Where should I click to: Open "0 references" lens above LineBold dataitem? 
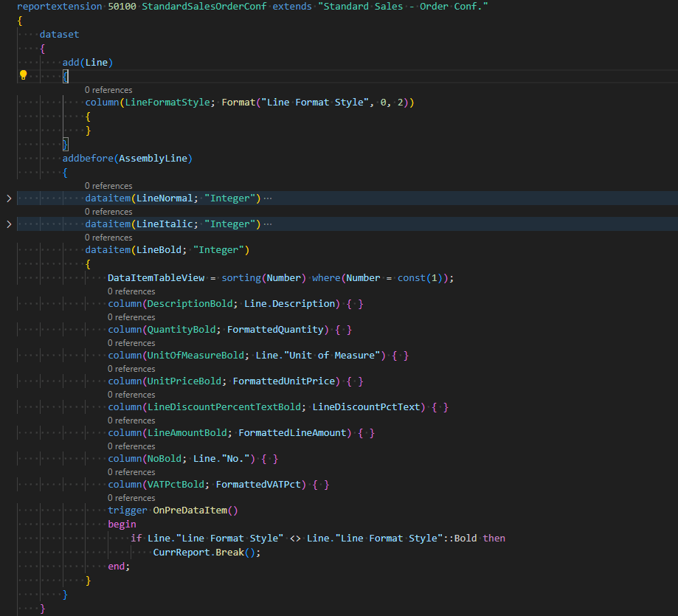pyautogui.click(x=108, y=238)
